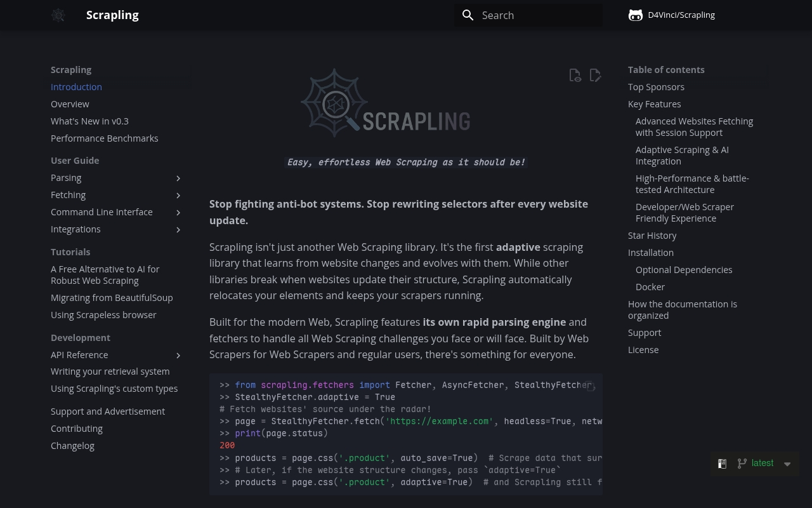
Task: Click the Read the Docs book icon
Action: 722,464
